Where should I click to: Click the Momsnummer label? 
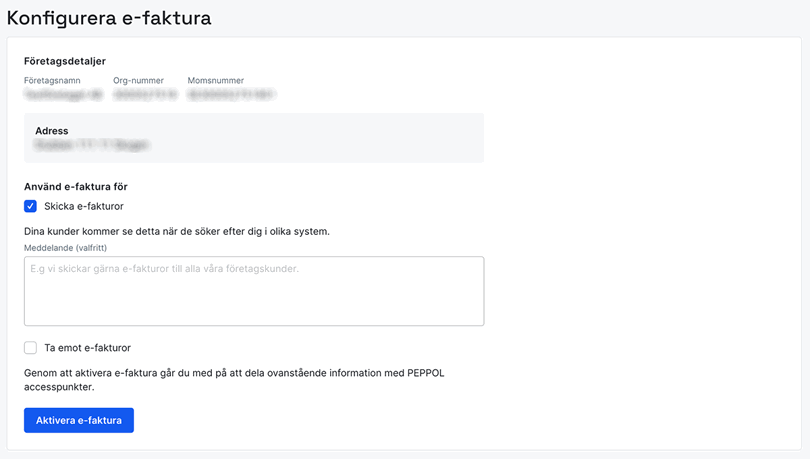[x=216, y=80]
